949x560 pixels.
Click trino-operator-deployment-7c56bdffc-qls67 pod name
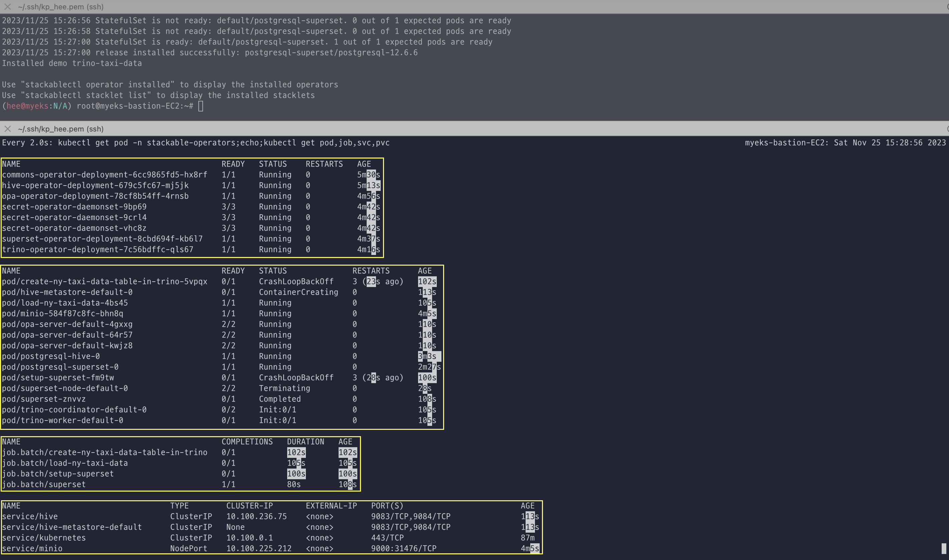(98, 249)
